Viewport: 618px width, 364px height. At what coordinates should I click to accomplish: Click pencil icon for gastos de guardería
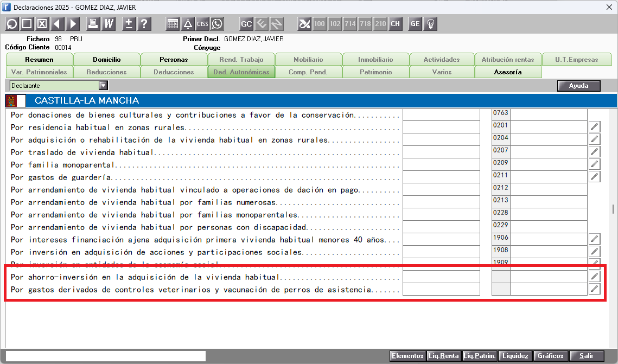(x=595, y=176)
